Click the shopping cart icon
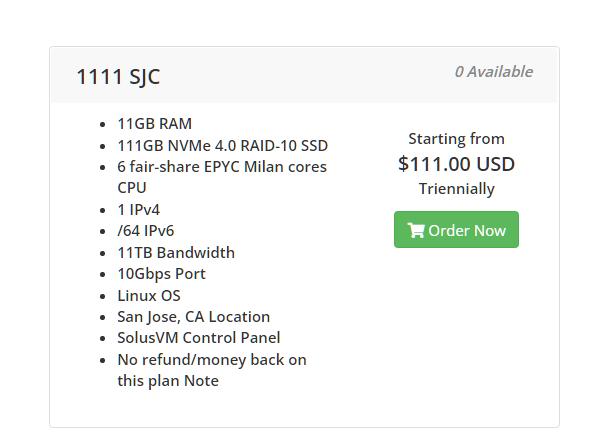Image resolution: width=596 pixels, height=446 pixels. point(416,230)
